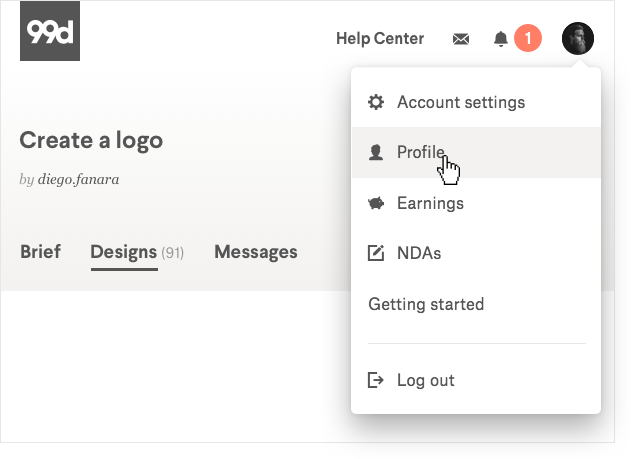Open Account settings from the menu
This screenshot has height=459, width=631.
(x=460, y=102)
